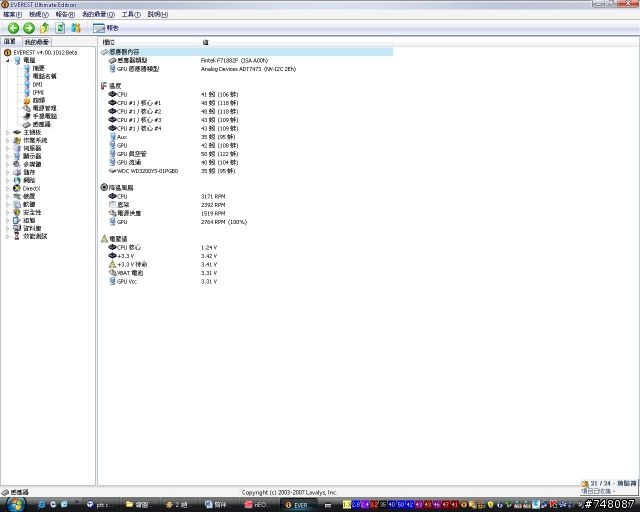Select the 3171 RPM CPU fan row
The image size is (640, 512).
(x=246, y=196)
